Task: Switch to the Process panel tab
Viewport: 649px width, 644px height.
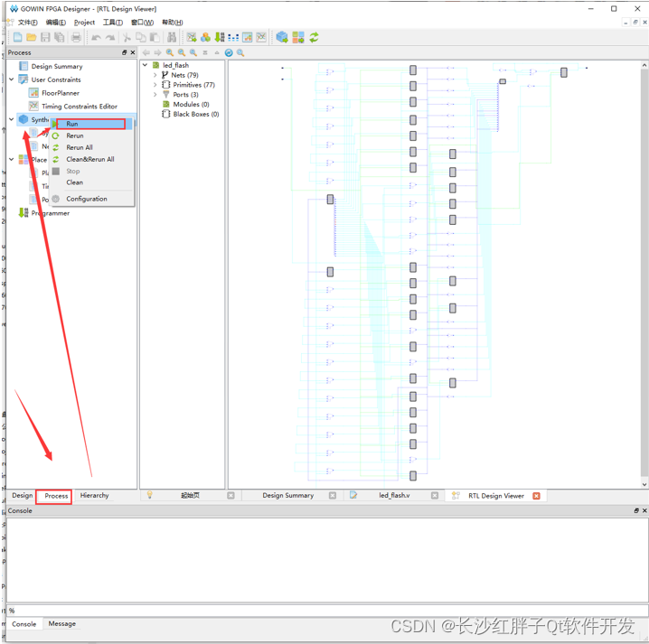Action: tap(56, 496)
